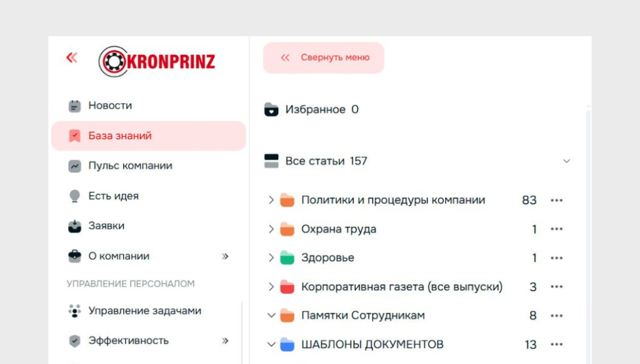Click the База знаний bookmark icon
This screenshot has height=364, width=640.
(74, 135)
